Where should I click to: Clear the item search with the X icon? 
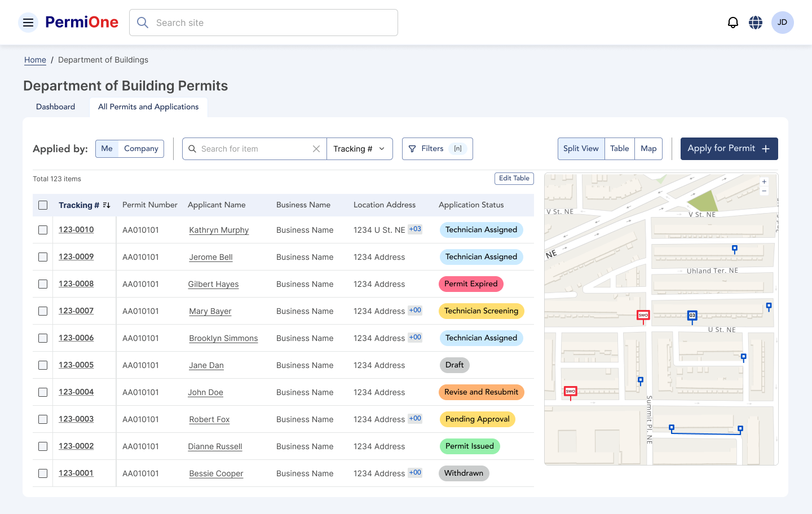pyautogui.click(x=316, y=149)
